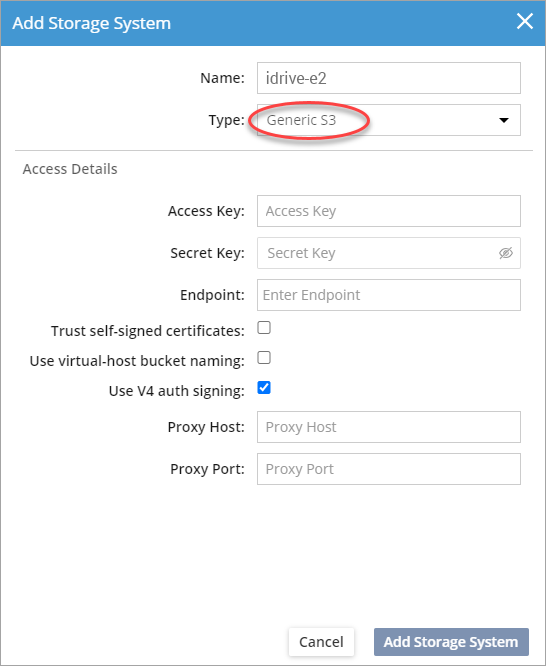This screenshot has height=666, width=546.
Task: Click the Trust self-signed certificates label
Action: 148,331
